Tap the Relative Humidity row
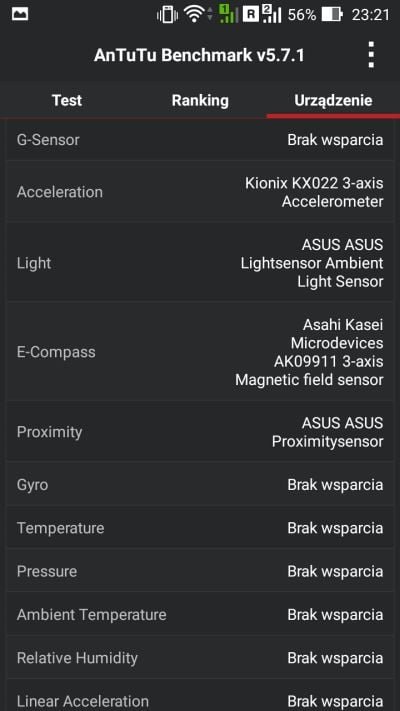The width and height of the screenshot is (400, 711). [x=200, y=658]
